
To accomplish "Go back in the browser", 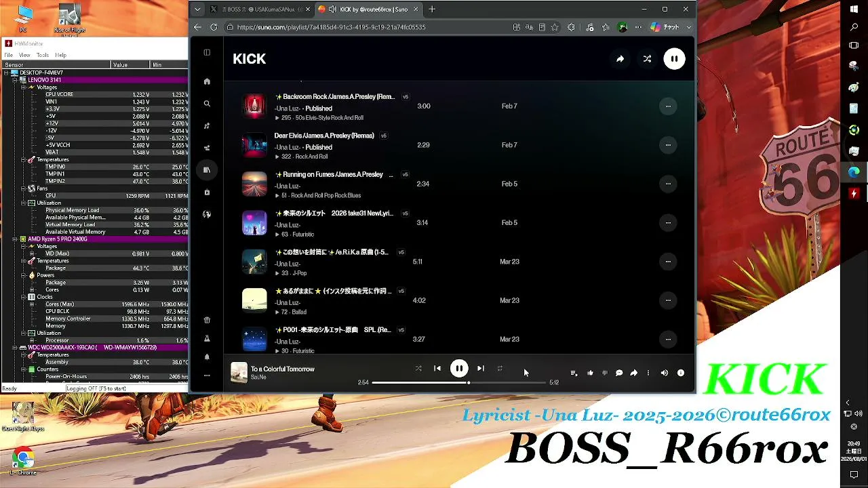I will [x=197, y=27].
